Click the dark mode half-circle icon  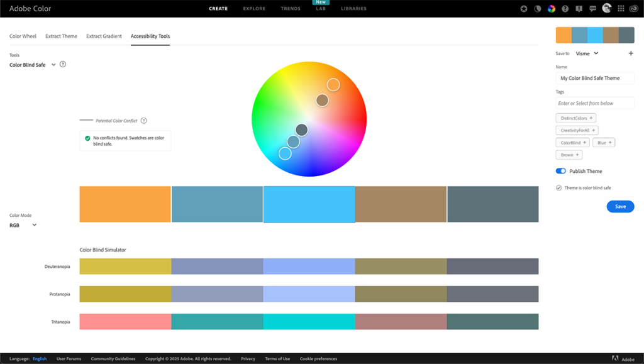537,8
